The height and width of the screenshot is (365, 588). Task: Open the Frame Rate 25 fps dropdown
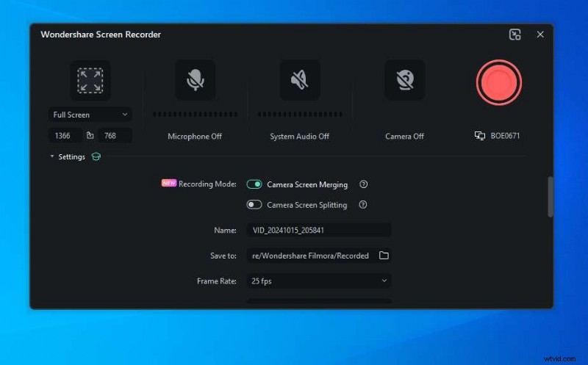[x=319, y=281]
